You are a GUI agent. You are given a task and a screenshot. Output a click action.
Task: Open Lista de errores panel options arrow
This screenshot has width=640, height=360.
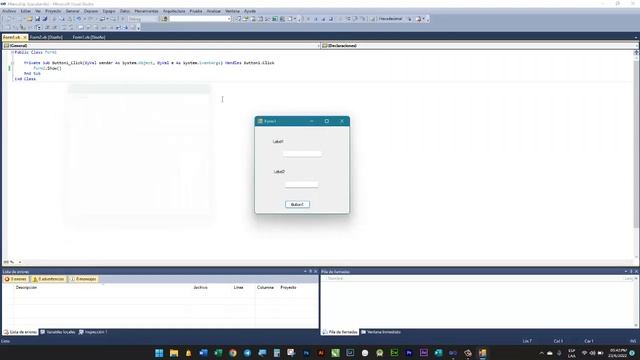coord(305,271)
